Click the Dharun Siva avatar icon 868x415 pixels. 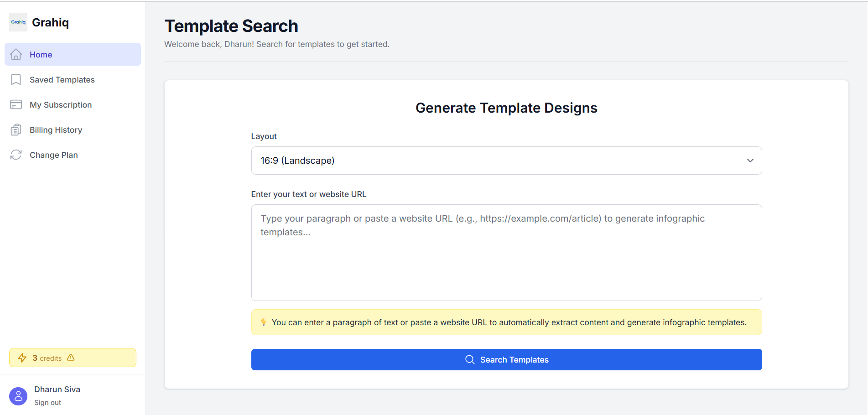click(18, 396)
